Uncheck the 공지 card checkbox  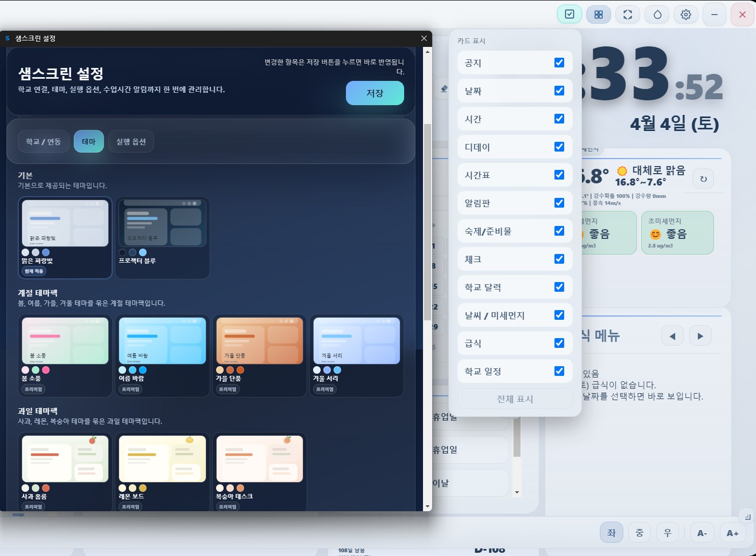click(559, 63)
